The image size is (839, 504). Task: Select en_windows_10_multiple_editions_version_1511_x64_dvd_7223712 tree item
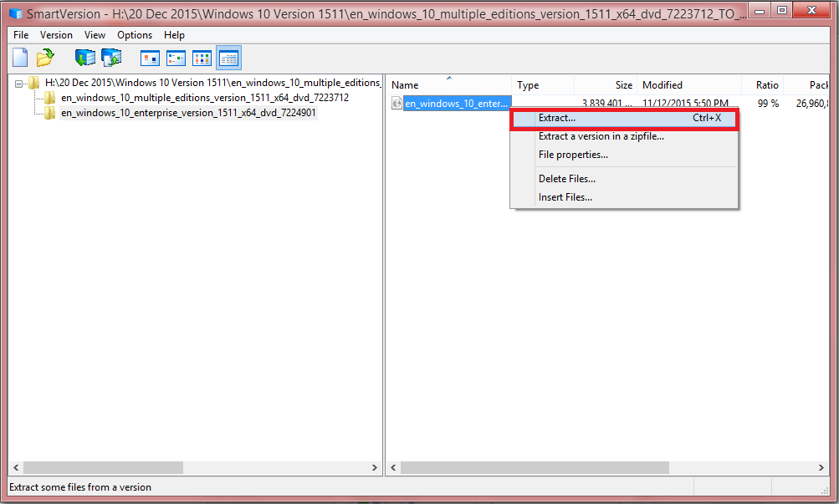(205, 98)
